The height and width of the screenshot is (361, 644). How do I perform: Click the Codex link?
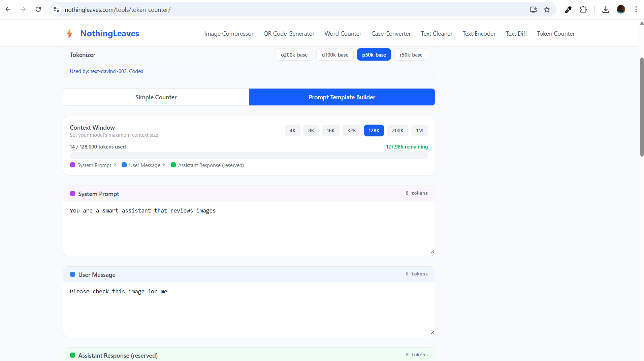136,71
